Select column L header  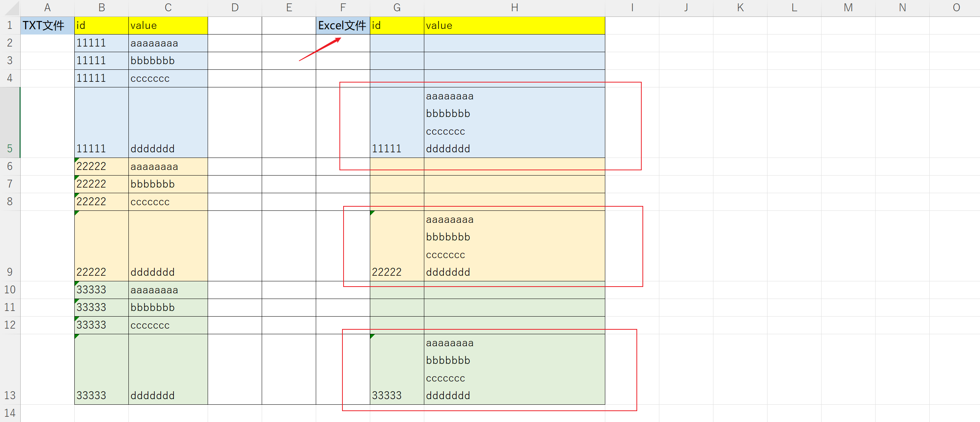click(x=794, y=8)
